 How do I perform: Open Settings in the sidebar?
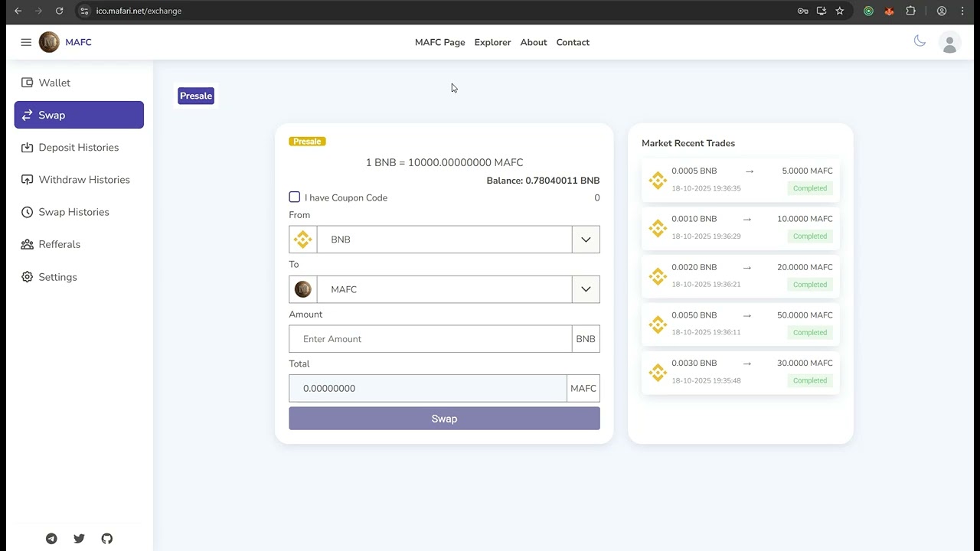[79, 277]
